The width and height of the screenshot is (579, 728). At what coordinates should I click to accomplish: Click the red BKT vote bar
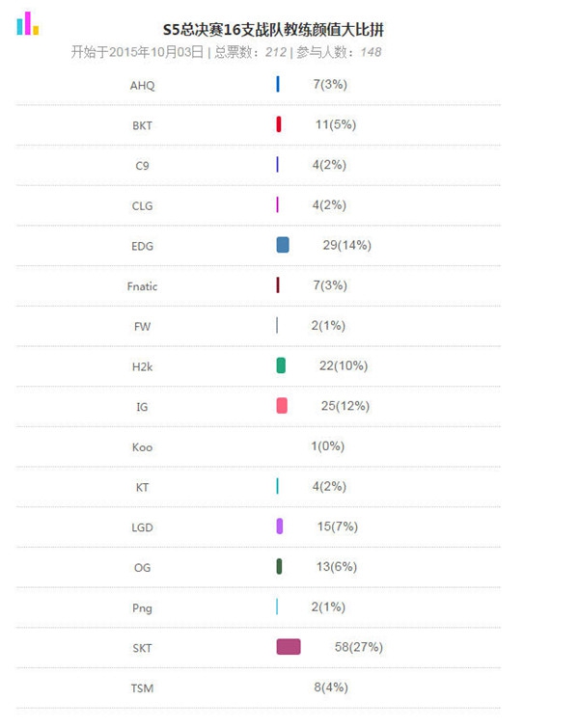pos(278,124)
